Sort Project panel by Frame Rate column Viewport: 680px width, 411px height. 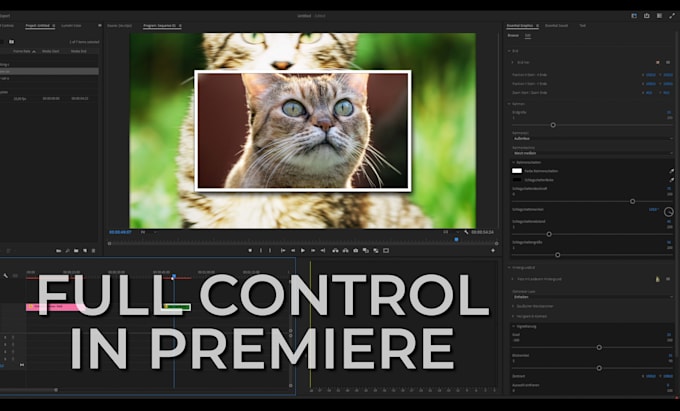(22, 51)
